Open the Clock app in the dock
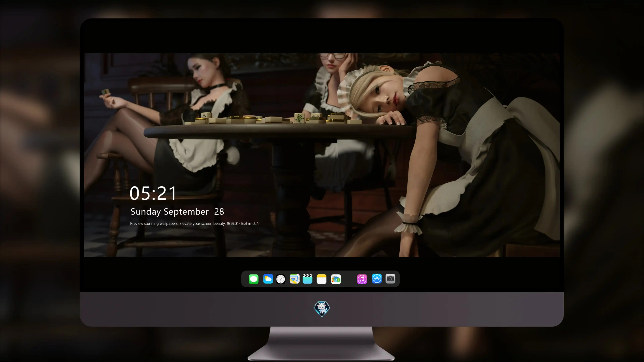 coord(281,279)
